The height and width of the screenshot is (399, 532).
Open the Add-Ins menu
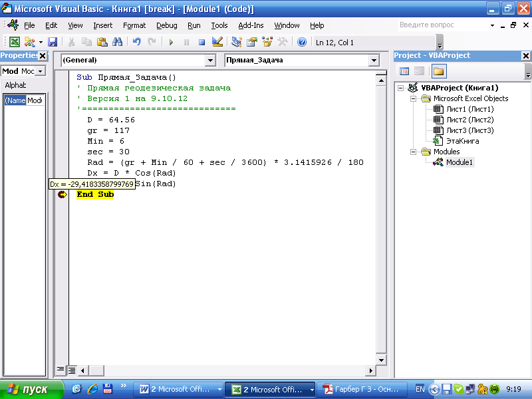pyautogui.click(x=251, y=25)
